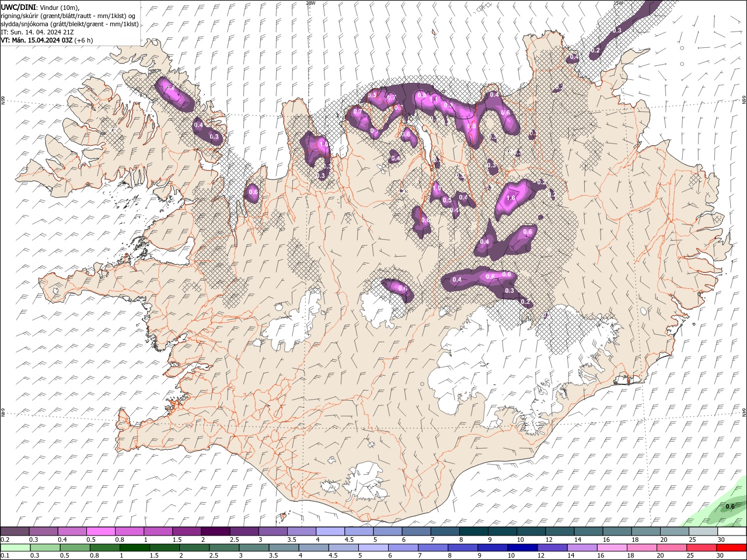
Task: Click the snow legend swatch between 0.2 and 0.3
Action: (15, 531)
